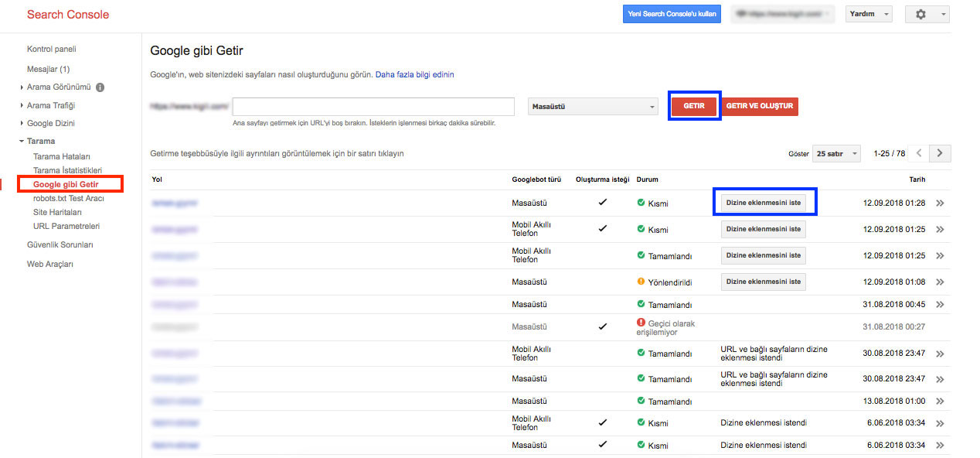
Task: Open URL Parametreleri in the sidebar
Action: (x=66, y=226)
